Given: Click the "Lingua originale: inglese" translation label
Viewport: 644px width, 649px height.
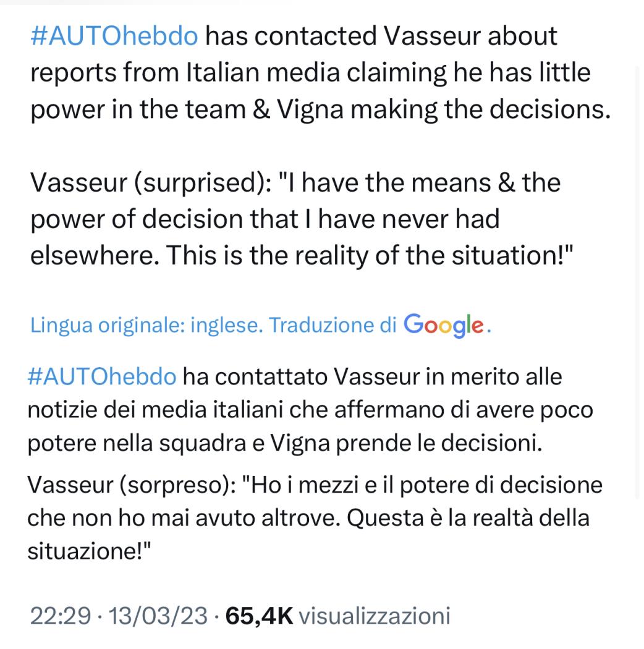Looking at the screenshot, I should coord(146,325).
